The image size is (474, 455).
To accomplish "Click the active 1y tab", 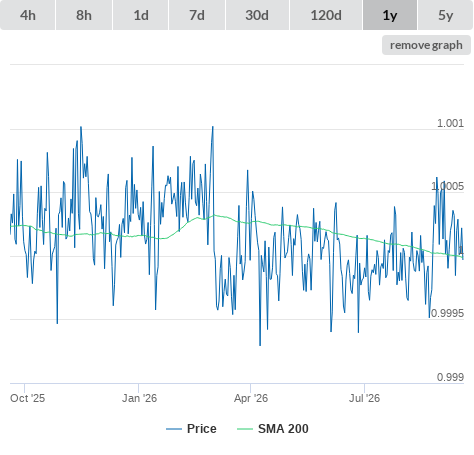I will pyautogui.click(x=390, y=15).
